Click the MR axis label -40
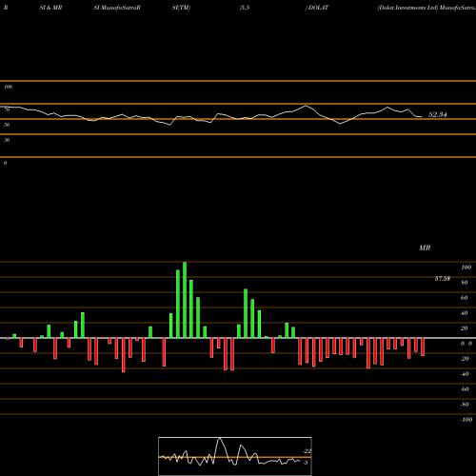Viewport: 476px width, 476px height. click(465, 374)
